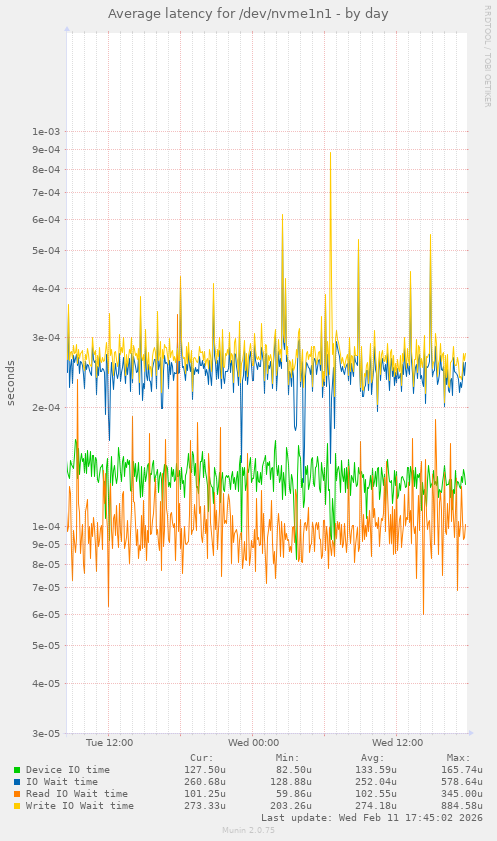Click the 'Avg:' column header
This screenshot has width=497, height=841.
pos(373,758)
